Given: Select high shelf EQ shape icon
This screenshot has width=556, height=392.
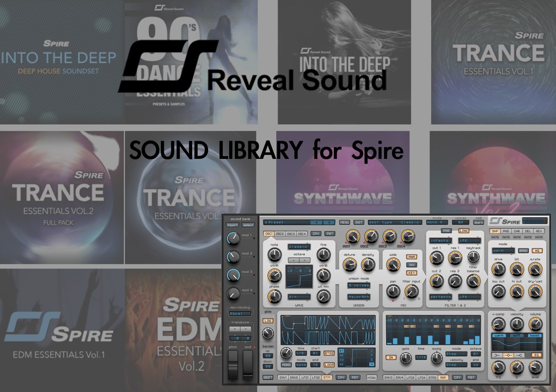Looking at the screenshot, I should coord(519,355).
